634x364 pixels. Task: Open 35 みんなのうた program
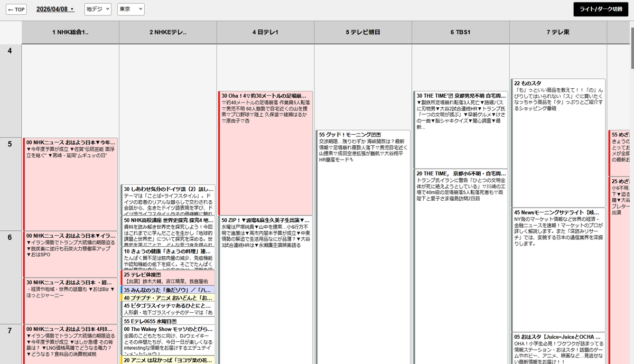(168, 290)
